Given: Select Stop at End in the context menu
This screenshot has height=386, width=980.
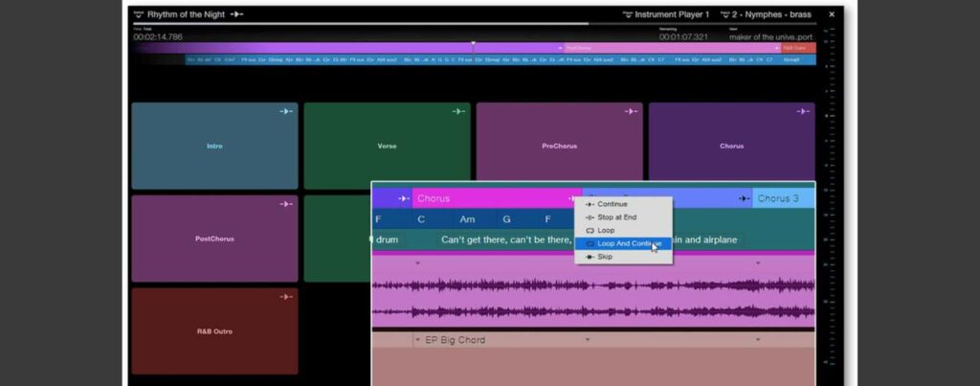Looking at the screenshot, I should 618,217.
